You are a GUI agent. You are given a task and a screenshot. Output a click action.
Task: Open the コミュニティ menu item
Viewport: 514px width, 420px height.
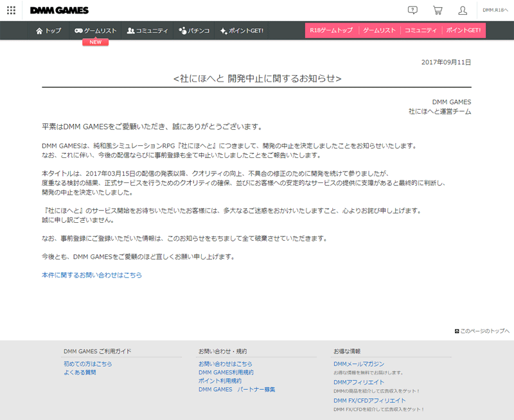[x=148, y=31]
